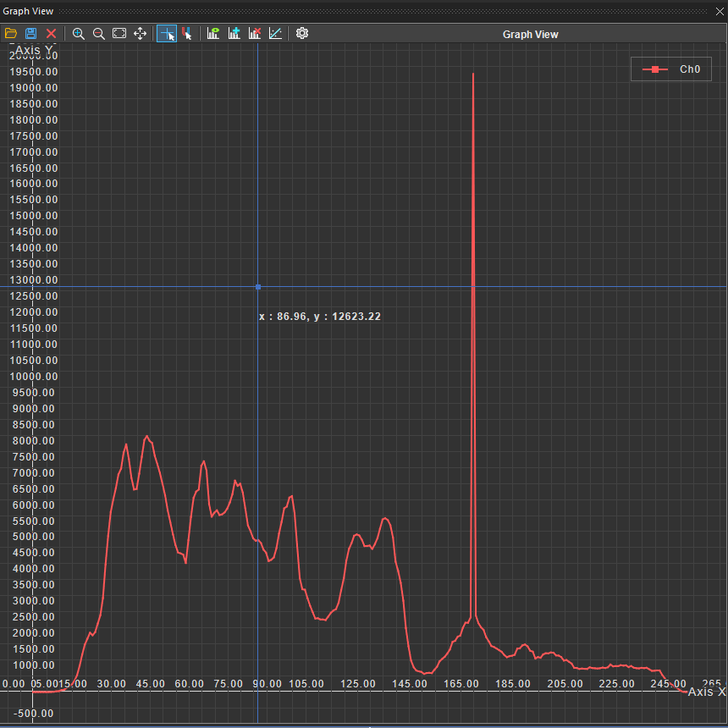
Task: Click Y-axis value 1000.00
Action: (x=34, y=665)
